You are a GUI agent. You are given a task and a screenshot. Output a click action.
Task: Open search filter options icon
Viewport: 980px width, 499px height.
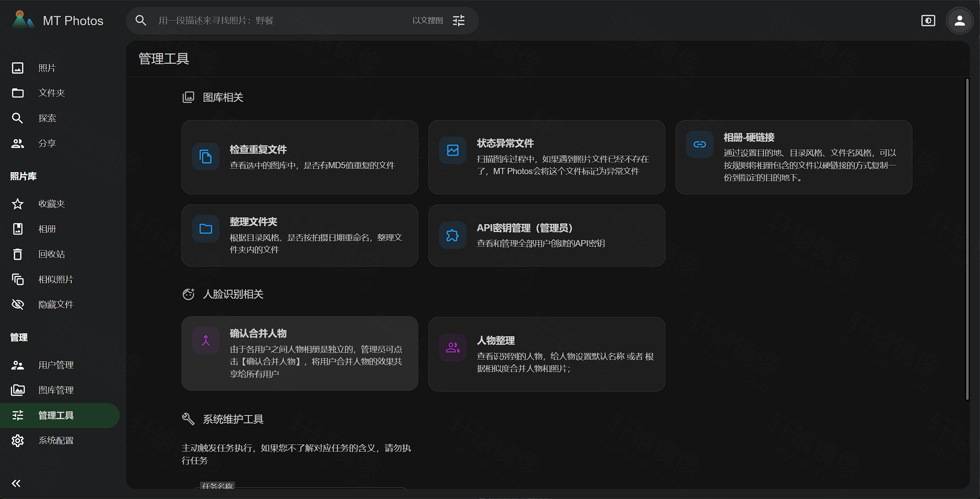tap(459, 20)
